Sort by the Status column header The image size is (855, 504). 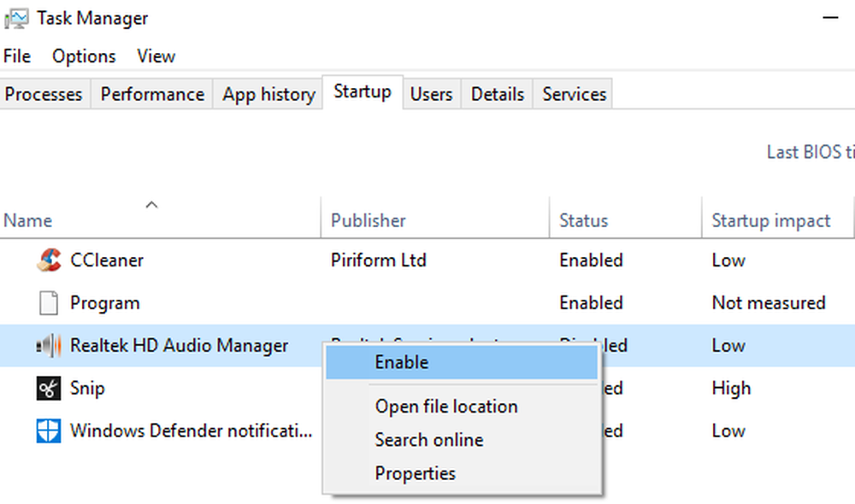coord(583,220)
